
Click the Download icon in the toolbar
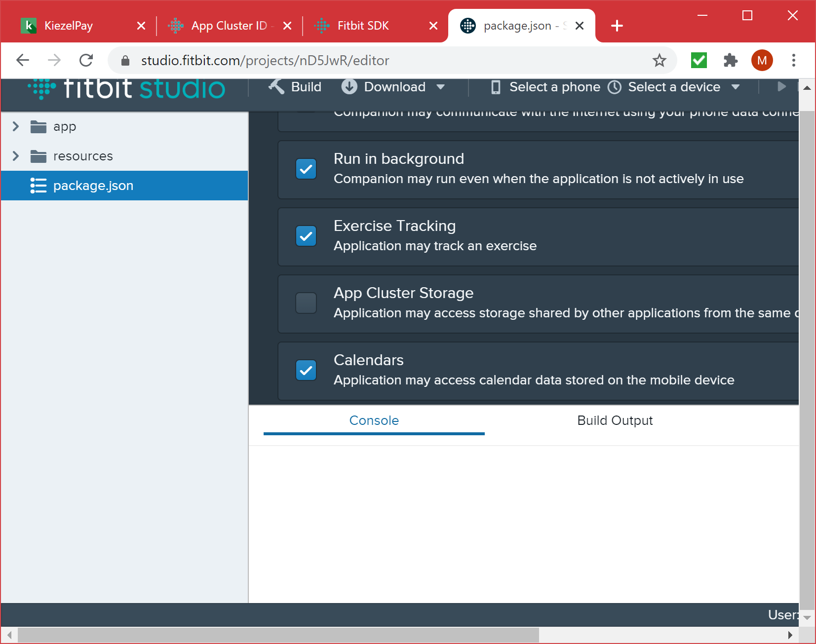349,87
